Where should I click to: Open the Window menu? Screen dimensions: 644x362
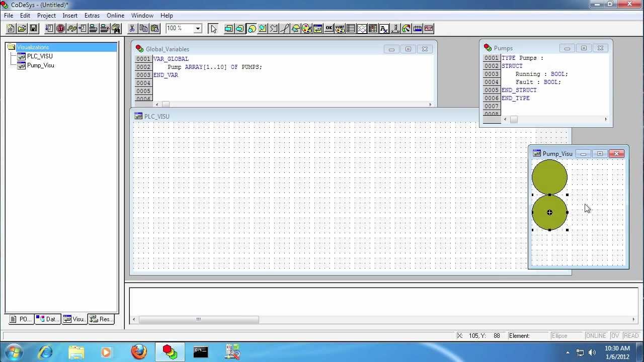pos(142,16)
